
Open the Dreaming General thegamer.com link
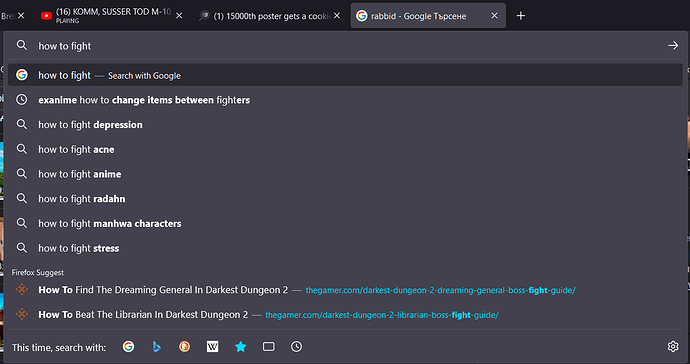pyautogui.click(x=440, y=290)
